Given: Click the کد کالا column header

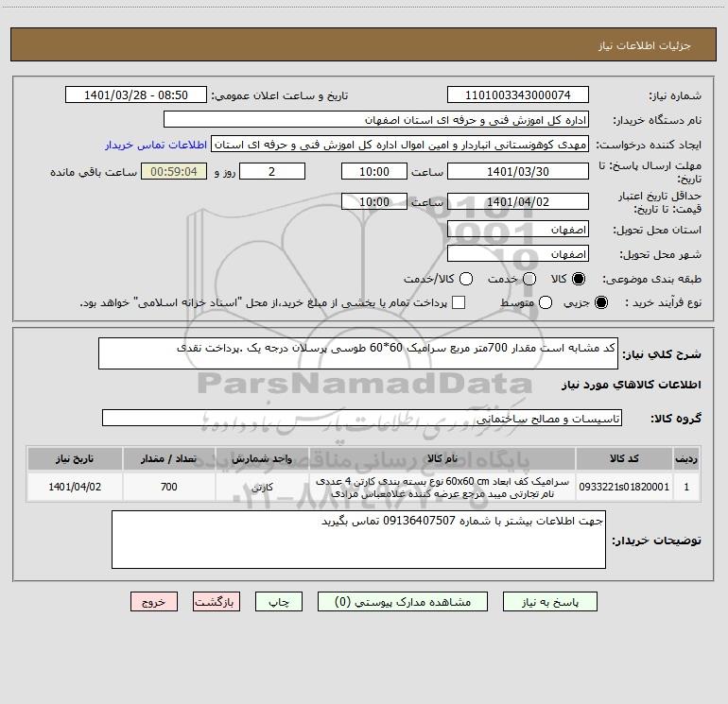Looking at the screenshot, I should click(x=624, y=458).
